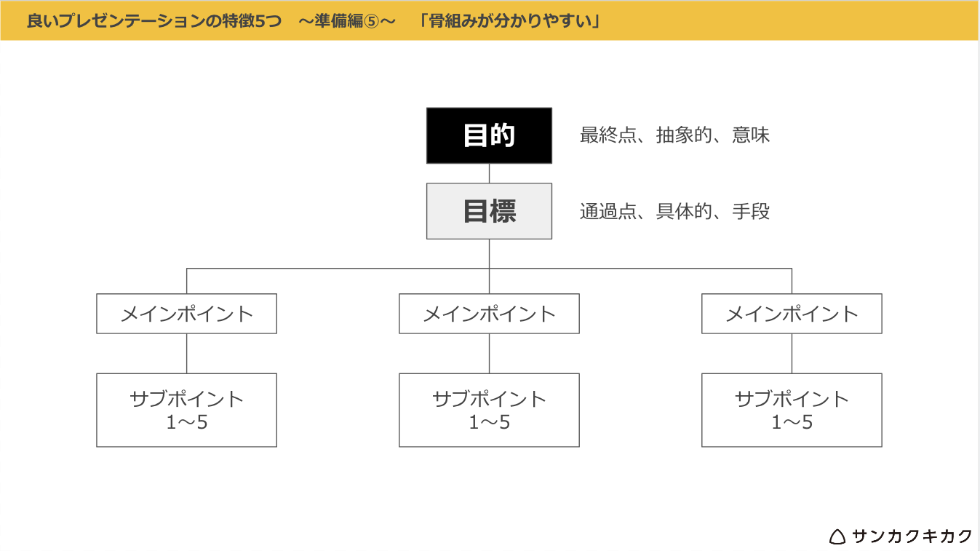Click the black 目的 box
980x551 pixels.
tap(489, 135)
